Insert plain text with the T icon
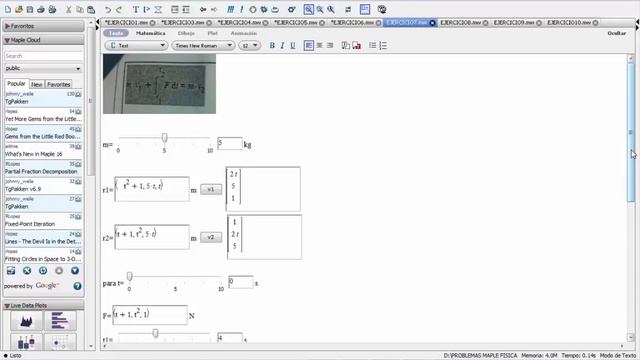The height and width of the screenshot is (360, 640). pos(136,9)
